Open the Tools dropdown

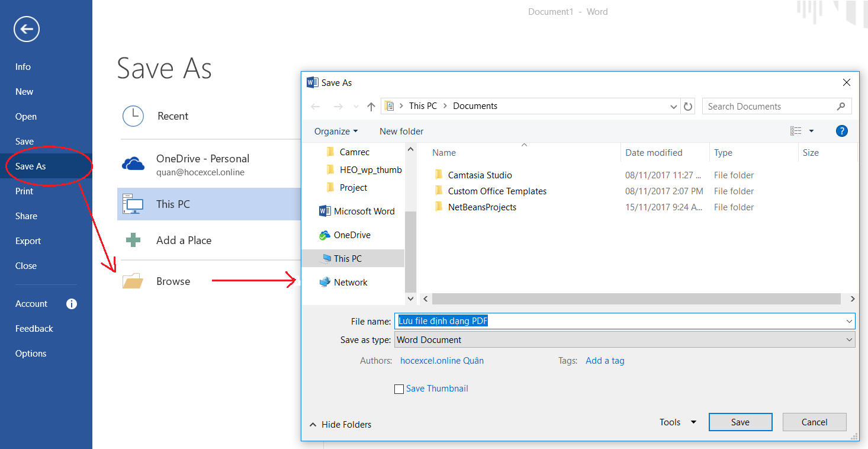678,422
